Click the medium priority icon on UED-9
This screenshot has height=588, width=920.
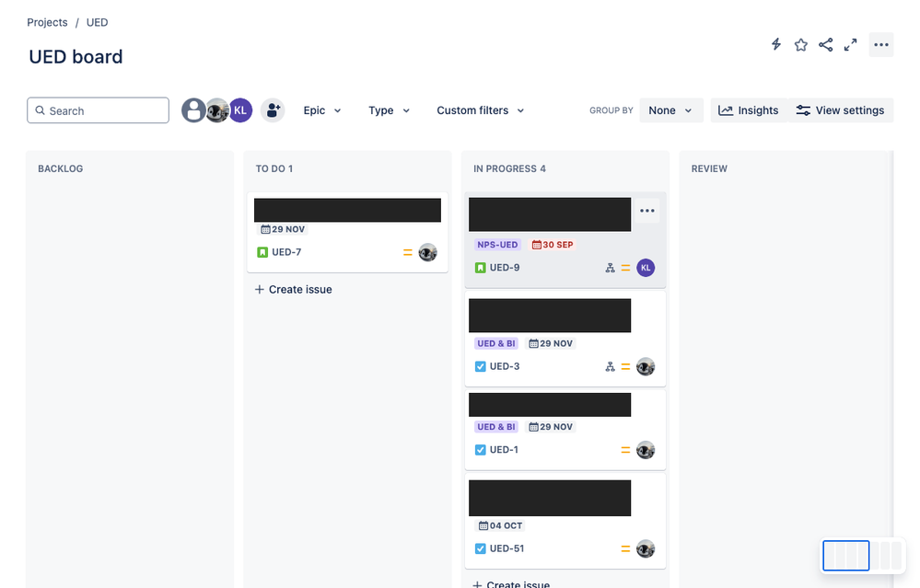tap(625, 268)
